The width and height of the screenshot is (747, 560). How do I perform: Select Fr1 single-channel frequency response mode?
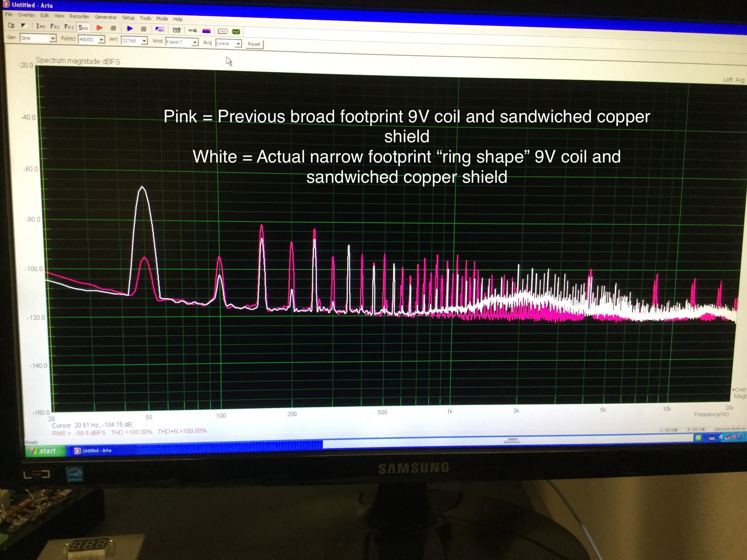(69, 27)
